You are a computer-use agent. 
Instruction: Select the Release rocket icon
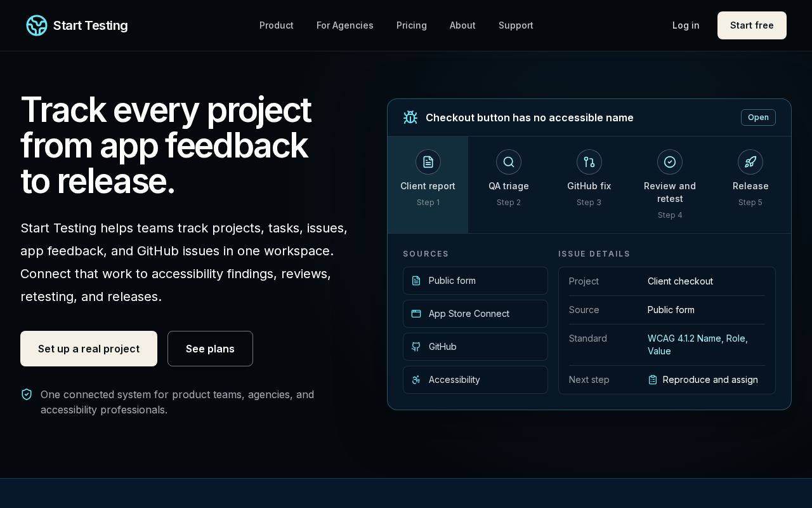[750, 162]
